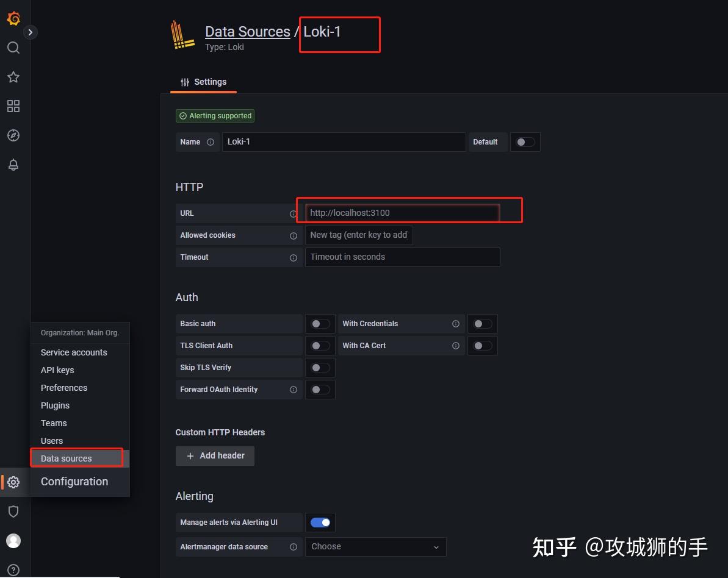Viewport: 728px width, 578px height.
Task: Click the Dashboards grid icon in sidebar
Action: [13, 106]
